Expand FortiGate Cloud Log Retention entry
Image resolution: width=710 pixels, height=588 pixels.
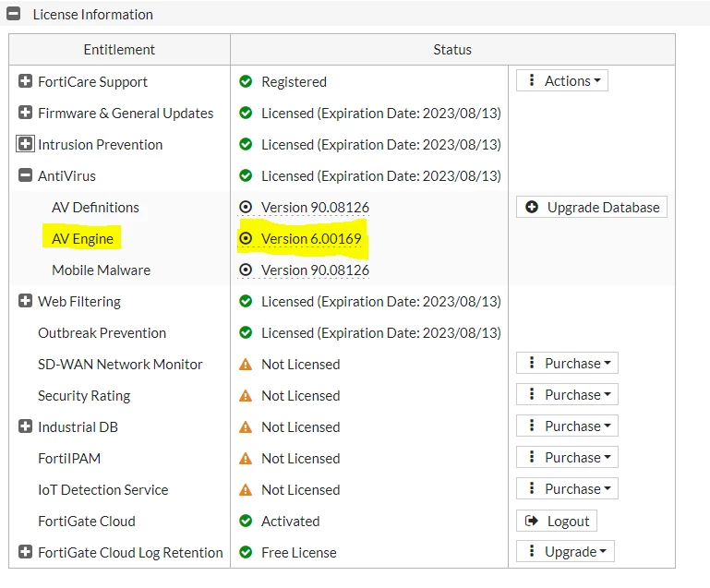tap(25, 552)
